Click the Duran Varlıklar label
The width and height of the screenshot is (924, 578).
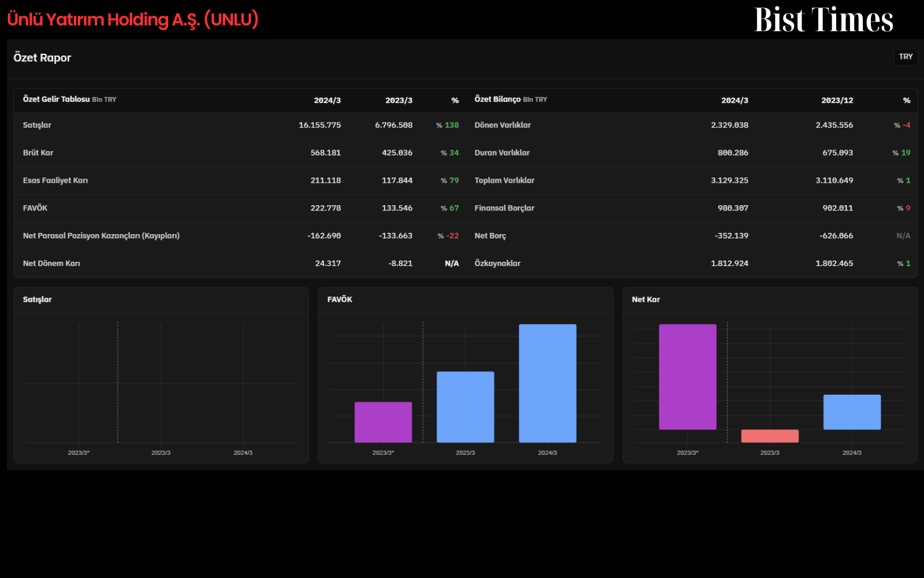pos(502,153)
